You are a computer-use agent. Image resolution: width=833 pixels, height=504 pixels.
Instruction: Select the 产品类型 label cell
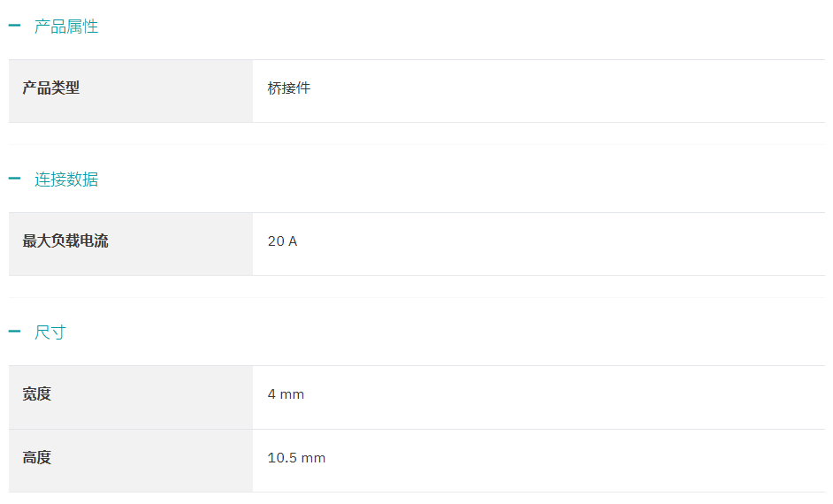click(x=131, y=91)
